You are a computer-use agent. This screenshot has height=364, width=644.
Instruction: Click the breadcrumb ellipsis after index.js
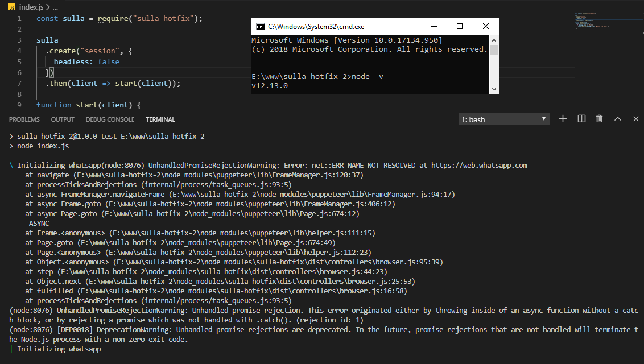pos(55,7)
